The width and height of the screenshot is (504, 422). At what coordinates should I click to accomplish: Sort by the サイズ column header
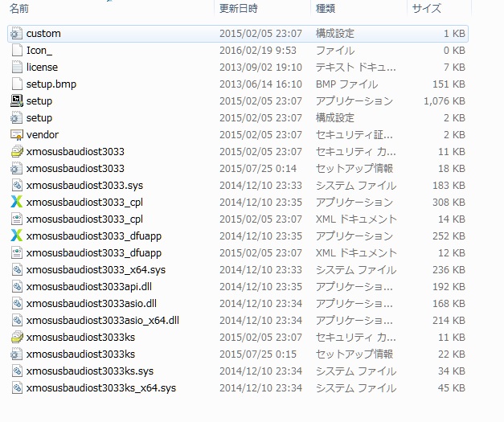pyautogui.click(x=427, y=8)
